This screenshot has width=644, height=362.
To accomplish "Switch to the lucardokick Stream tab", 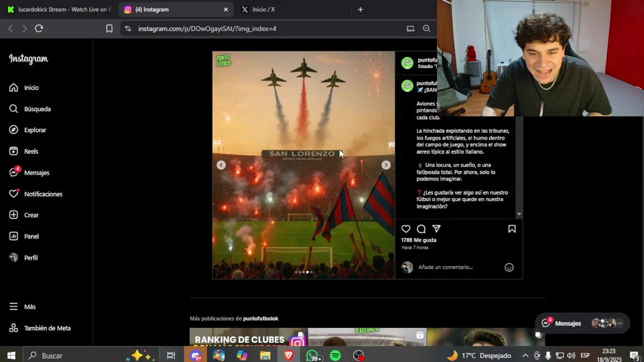I will [x=59, y=10].
